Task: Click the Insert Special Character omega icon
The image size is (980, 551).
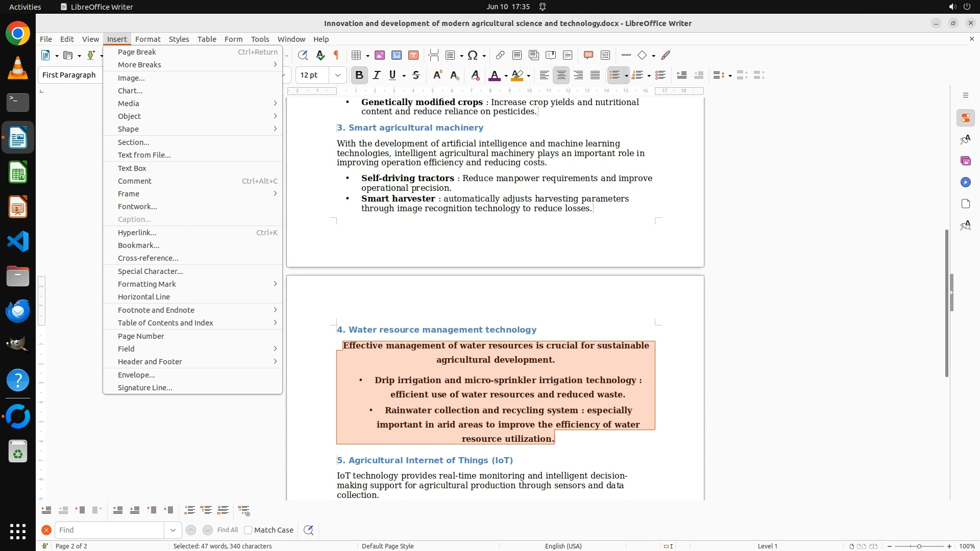Action: pos(473,55)
